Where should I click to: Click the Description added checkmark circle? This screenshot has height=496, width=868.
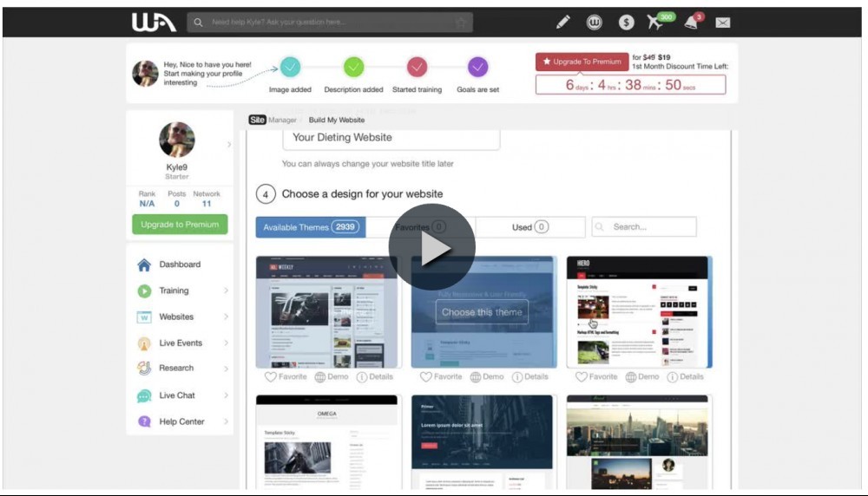tap(353, 67)
